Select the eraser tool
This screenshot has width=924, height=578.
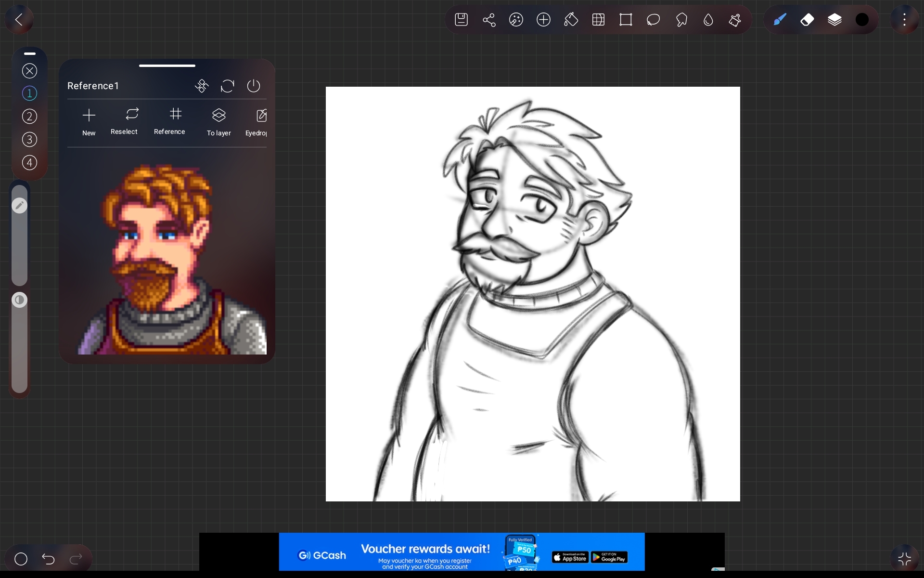[807, 20]
